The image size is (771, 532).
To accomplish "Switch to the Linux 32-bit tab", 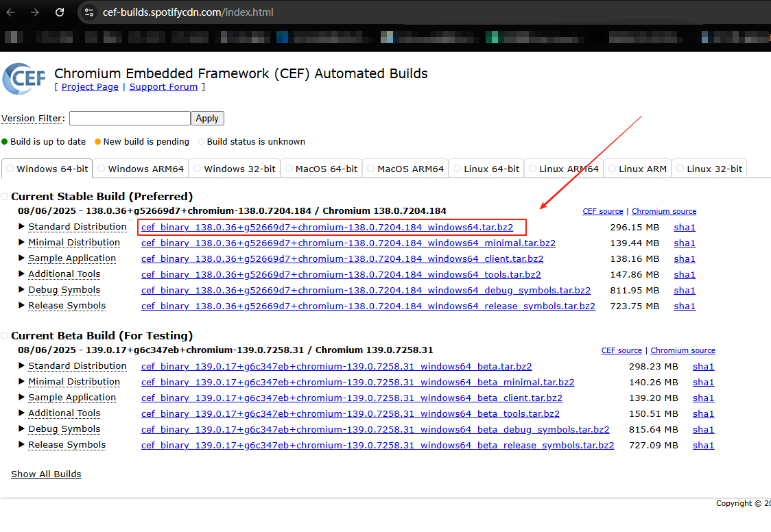I will tap(709, 169).
